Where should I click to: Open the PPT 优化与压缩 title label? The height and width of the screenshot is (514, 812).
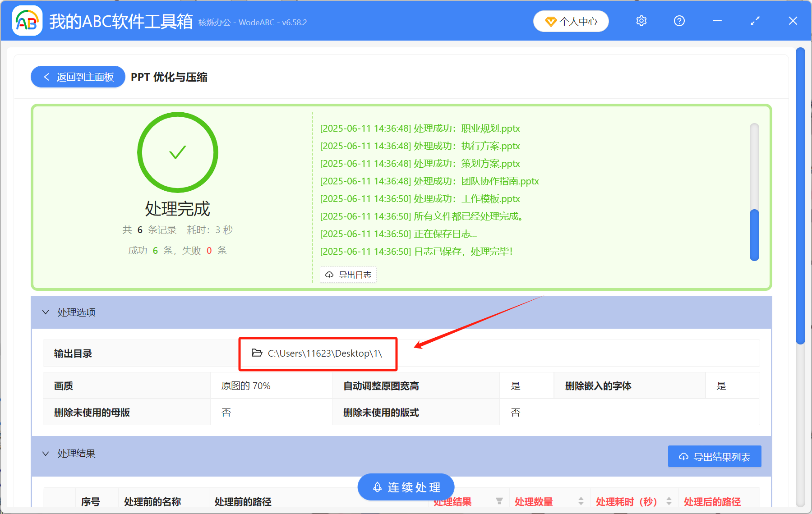168,77
